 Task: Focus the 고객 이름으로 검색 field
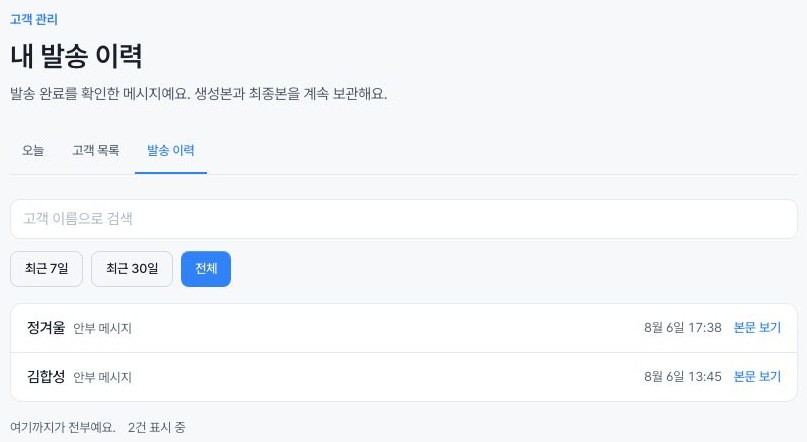click(x=404, y=219)
